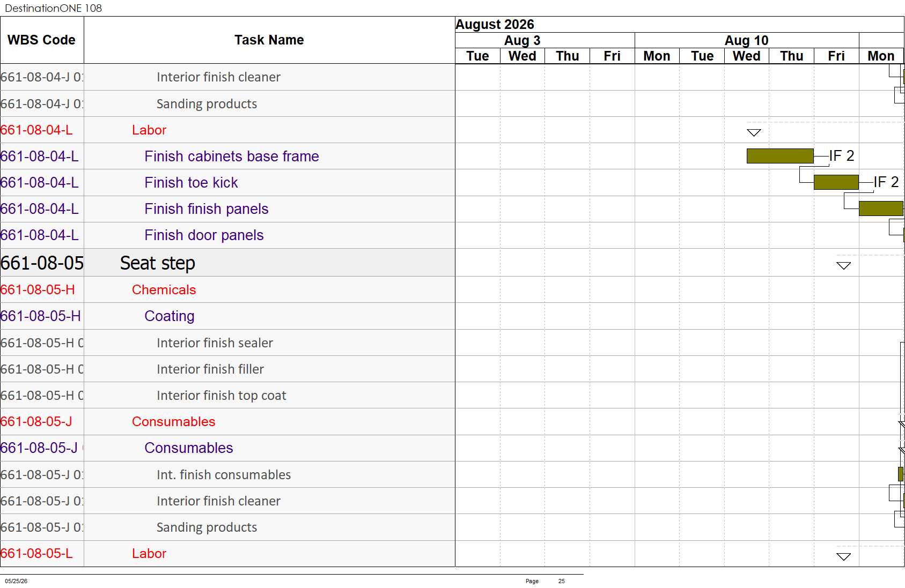Select the Interior finish filler row
Viewport: 905px width, 588px height.
pyautogui.click(x=227, y=369)
